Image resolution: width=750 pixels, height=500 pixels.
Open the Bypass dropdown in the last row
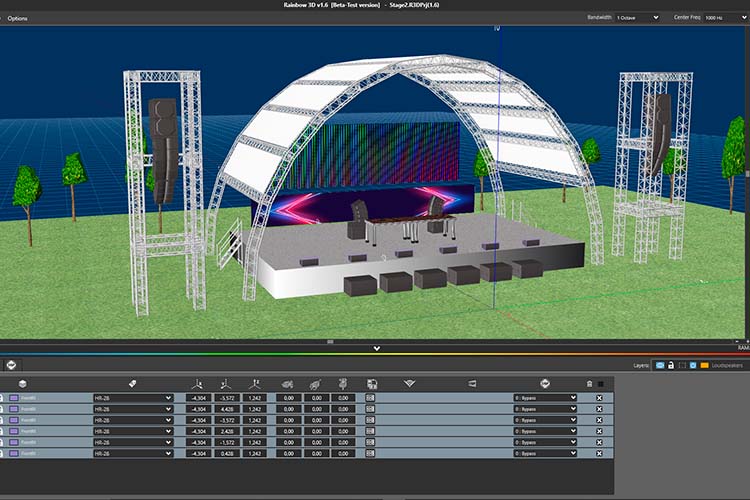pyautogui.click(x=545, y=453)
